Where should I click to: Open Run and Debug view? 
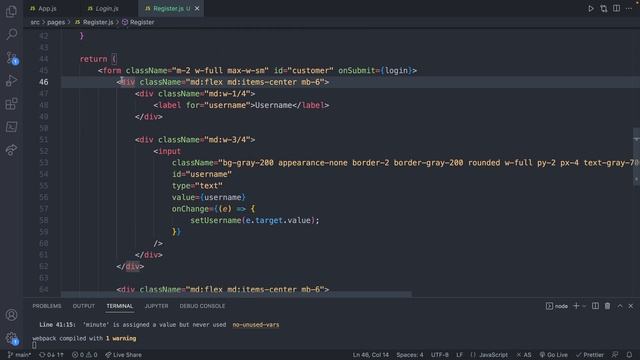pos(11,80)
